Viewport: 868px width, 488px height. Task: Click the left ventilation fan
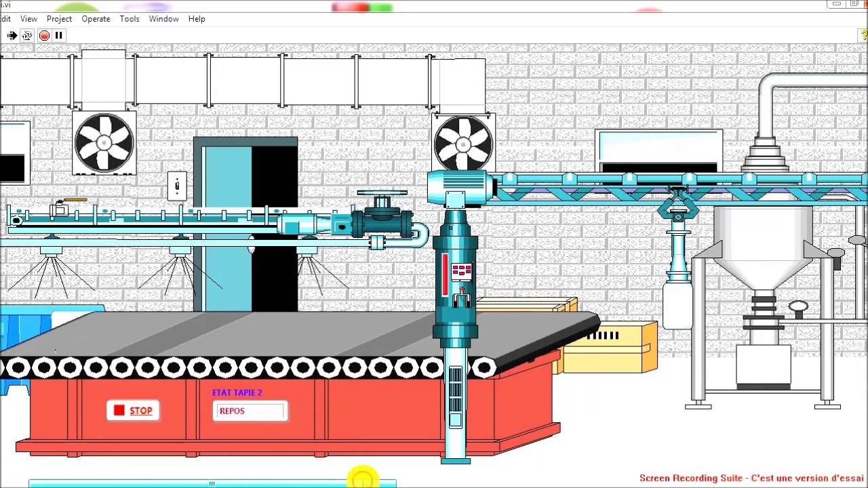point(104,143)
